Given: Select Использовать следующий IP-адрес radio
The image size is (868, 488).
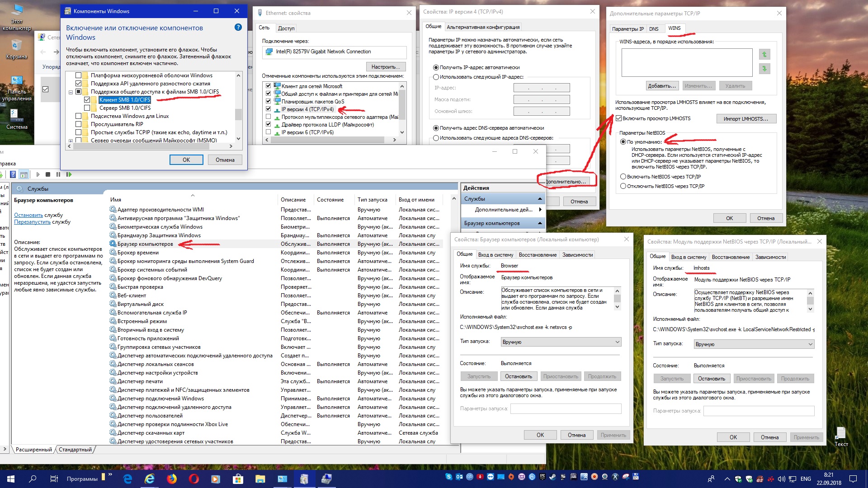Looking at the screenshot, I should [436, 77].
